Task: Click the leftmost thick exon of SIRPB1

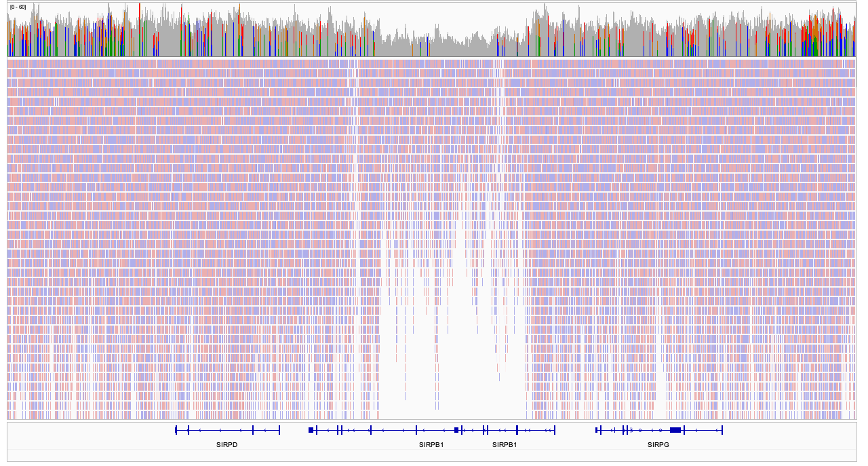Action: [311, 430]
